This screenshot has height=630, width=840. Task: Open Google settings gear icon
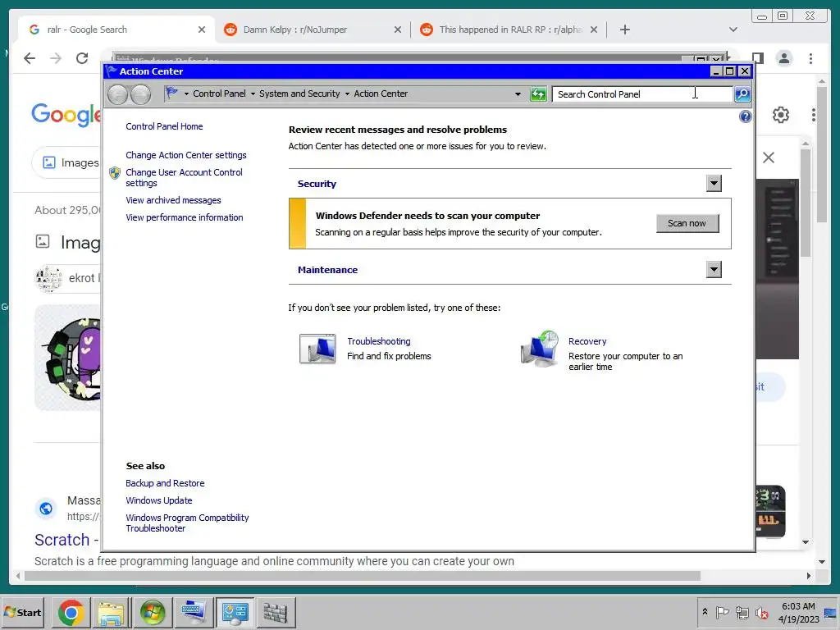tap(781, 115)
